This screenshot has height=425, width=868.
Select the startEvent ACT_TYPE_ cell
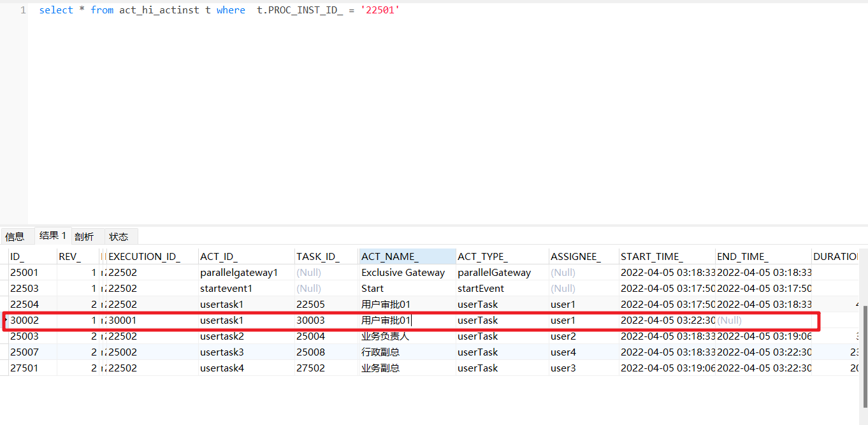[x=481, y=288]
